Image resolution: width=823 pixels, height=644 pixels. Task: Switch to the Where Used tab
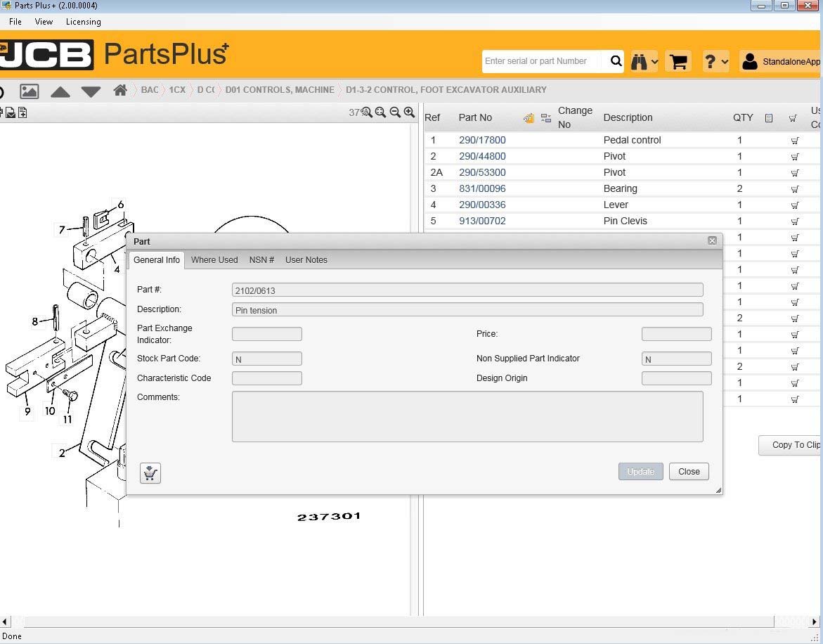click(214, 260)
